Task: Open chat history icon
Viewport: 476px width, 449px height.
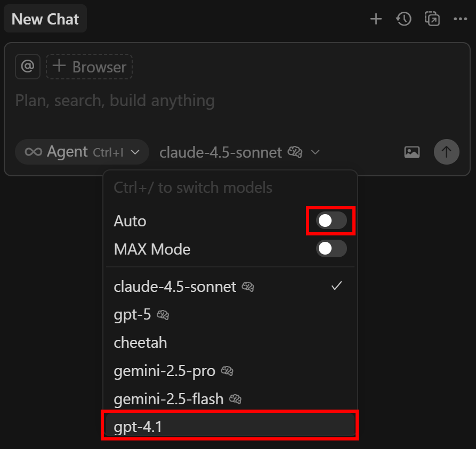Action: 404,19
